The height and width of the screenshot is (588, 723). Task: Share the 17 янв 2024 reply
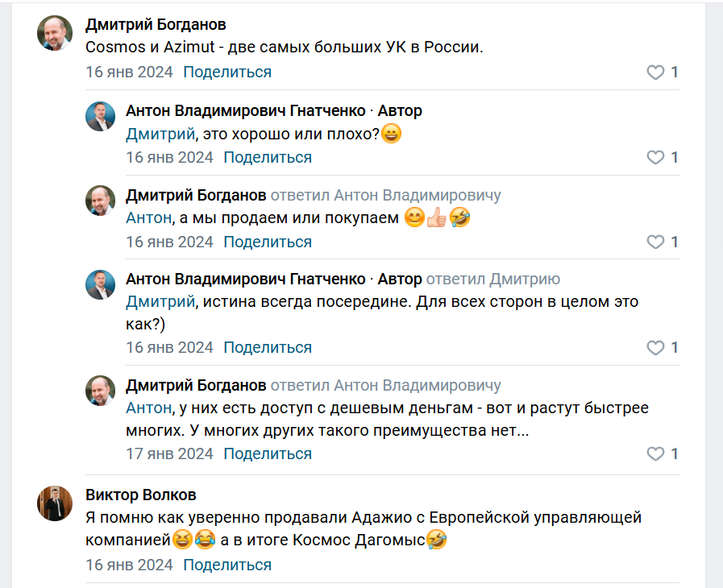pyautogui.click(x=268, y=453)
